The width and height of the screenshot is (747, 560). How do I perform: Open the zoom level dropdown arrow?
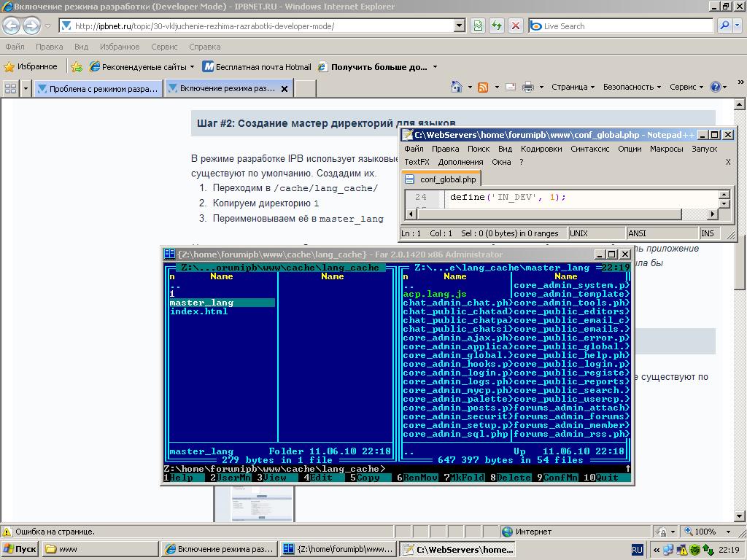point(728,532)
